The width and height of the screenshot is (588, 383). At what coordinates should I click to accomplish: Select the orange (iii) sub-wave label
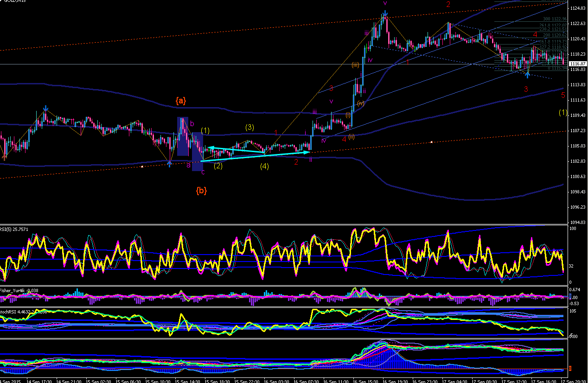(355, 65)
